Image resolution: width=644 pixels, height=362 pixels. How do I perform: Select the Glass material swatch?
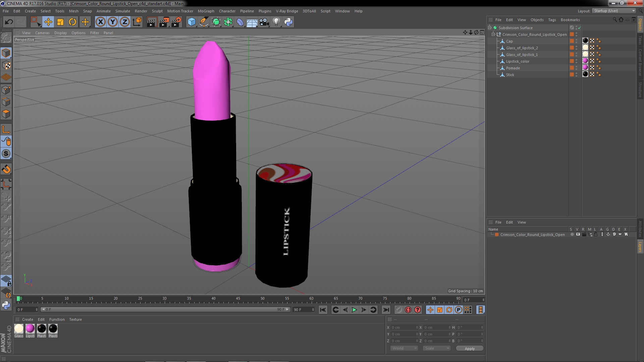[x=19, y=329]
